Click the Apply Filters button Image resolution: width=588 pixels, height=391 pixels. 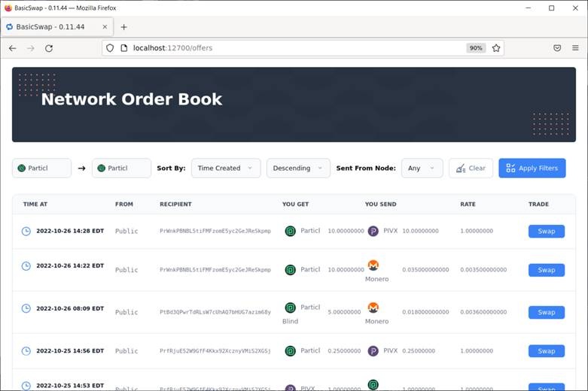(x=532, y=168)
